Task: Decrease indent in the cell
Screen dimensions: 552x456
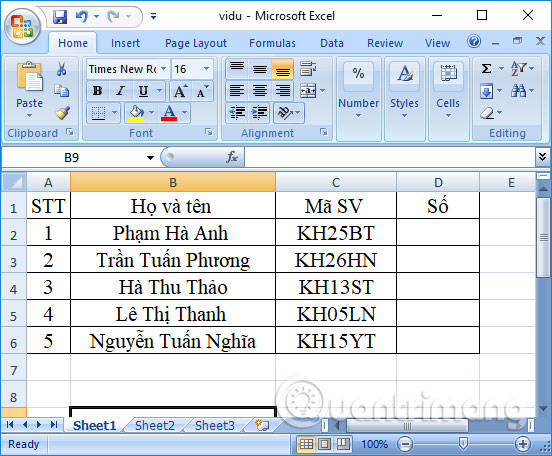Action: [x=237, y=113]
